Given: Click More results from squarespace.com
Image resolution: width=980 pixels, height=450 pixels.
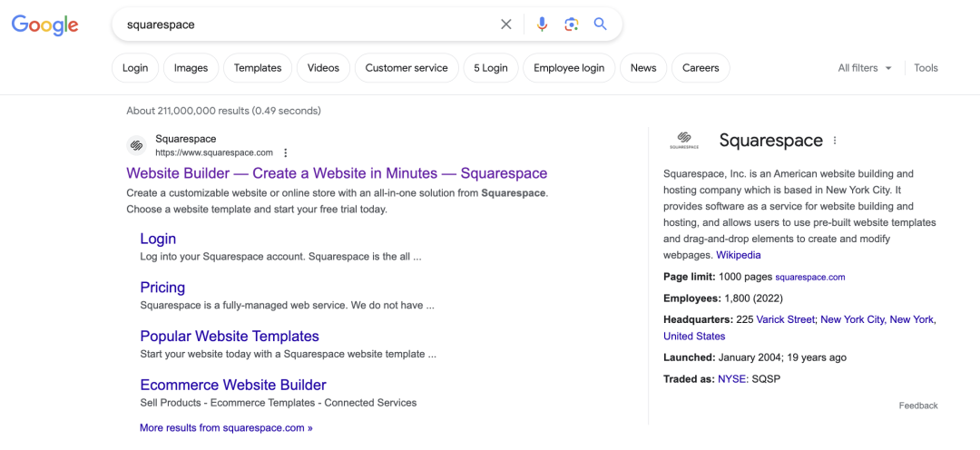Looking at the screenshot, I should [x=226, y=427].
